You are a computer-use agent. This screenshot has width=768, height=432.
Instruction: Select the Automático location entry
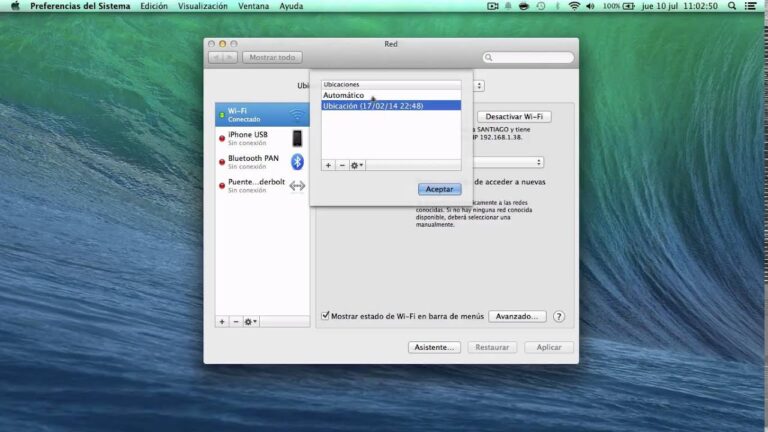tap(344, 95)
